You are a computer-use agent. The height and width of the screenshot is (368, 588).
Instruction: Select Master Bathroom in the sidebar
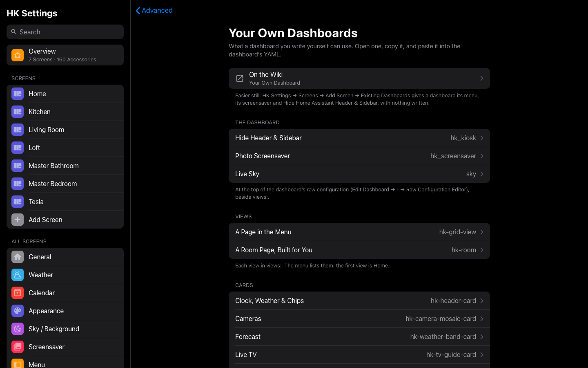click(x=65, y=166)
